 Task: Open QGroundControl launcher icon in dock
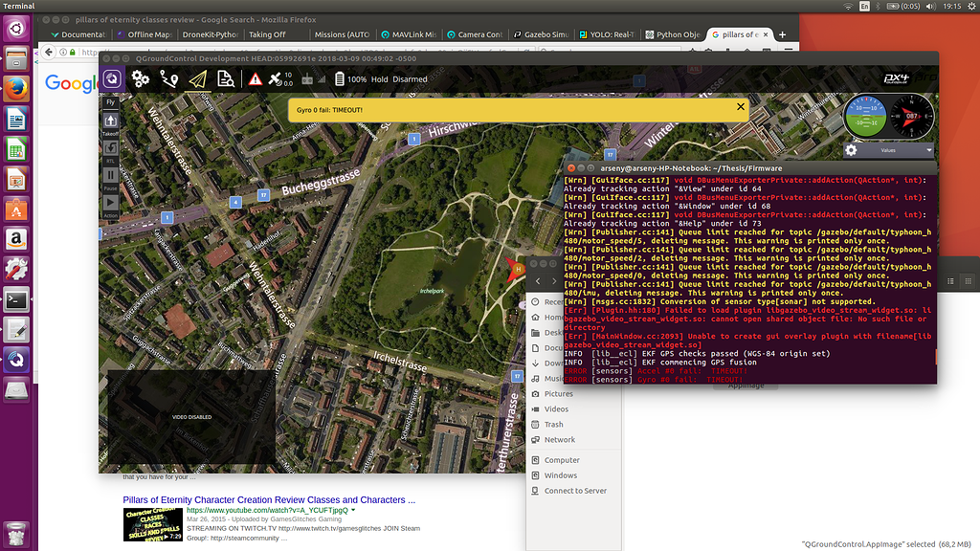coord(16,361)
